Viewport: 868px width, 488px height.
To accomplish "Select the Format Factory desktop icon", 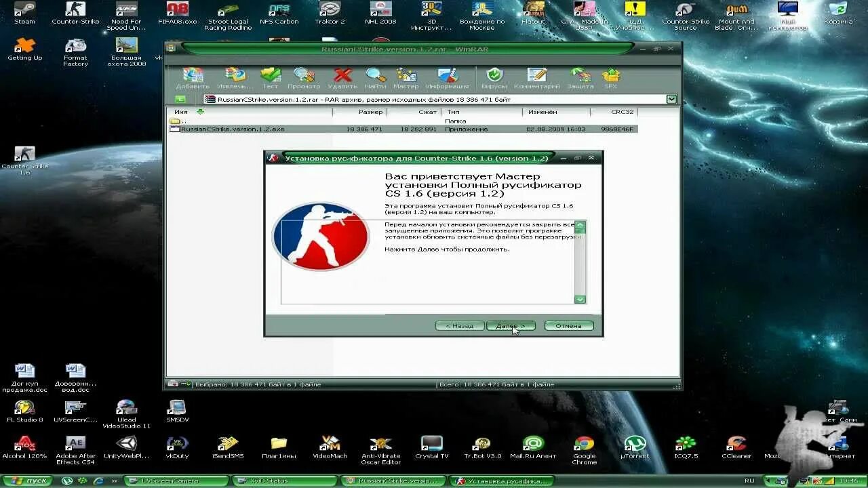I will [76, 52].
